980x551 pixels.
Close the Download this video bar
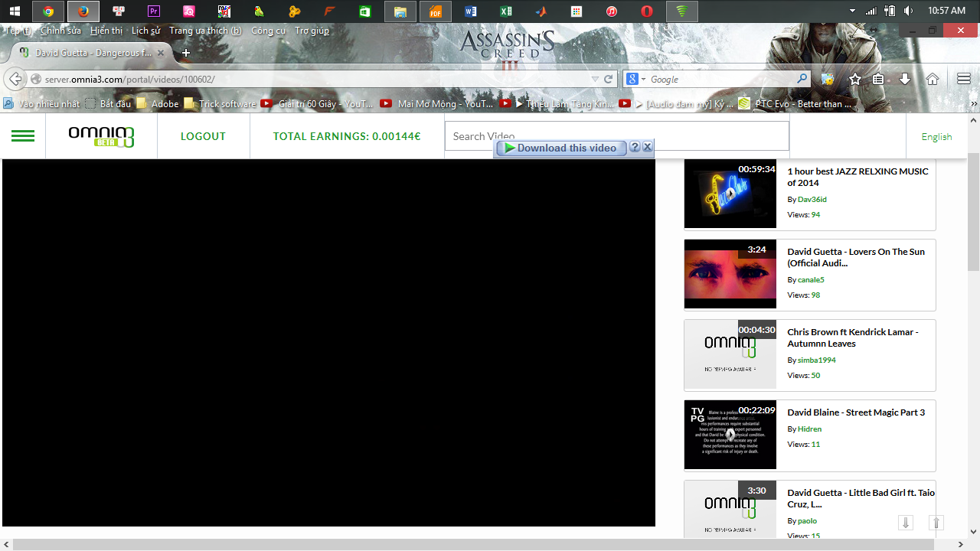647,148
